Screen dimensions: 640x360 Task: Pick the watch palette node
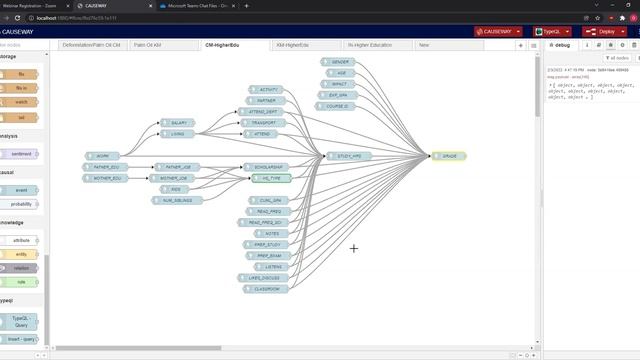coord(19,102)
